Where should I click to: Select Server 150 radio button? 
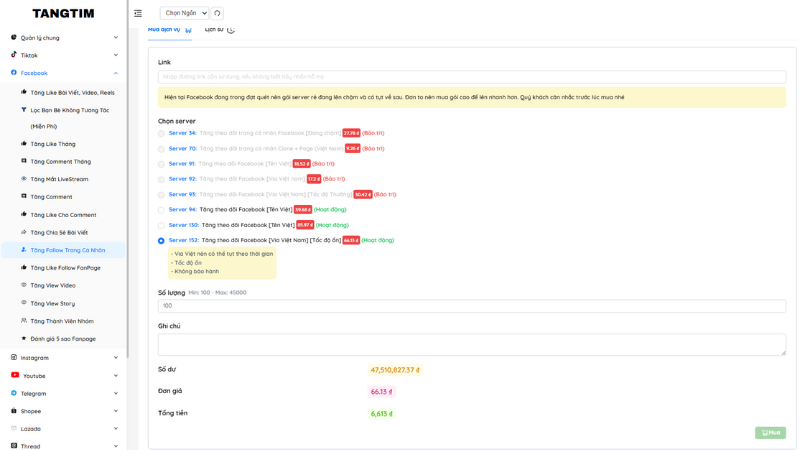[161, 225]
